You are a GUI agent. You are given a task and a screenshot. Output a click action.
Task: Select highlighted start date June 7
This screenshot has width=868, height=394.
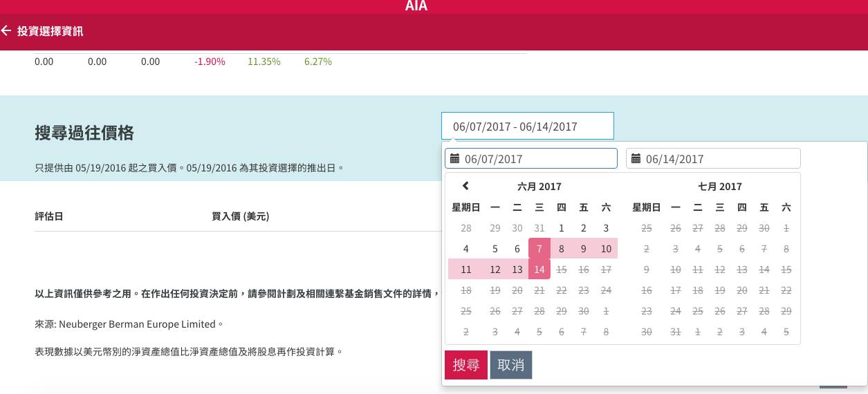[539, 249]
